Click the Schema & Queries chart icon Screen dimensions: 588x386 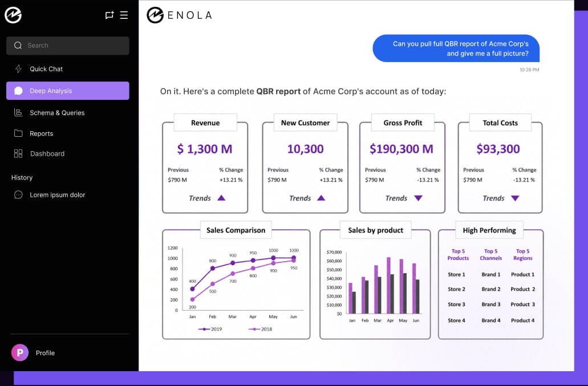pyautogui.click(x=18, y=112)
